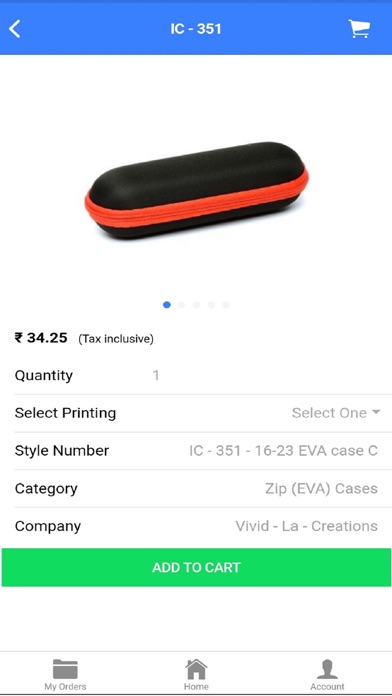
Task: Jump to the last carousel dot
Action: coord(226,304)
